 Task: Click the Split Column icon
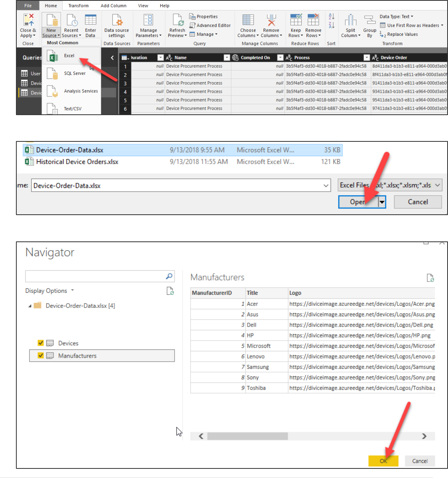tap(351, 20)
